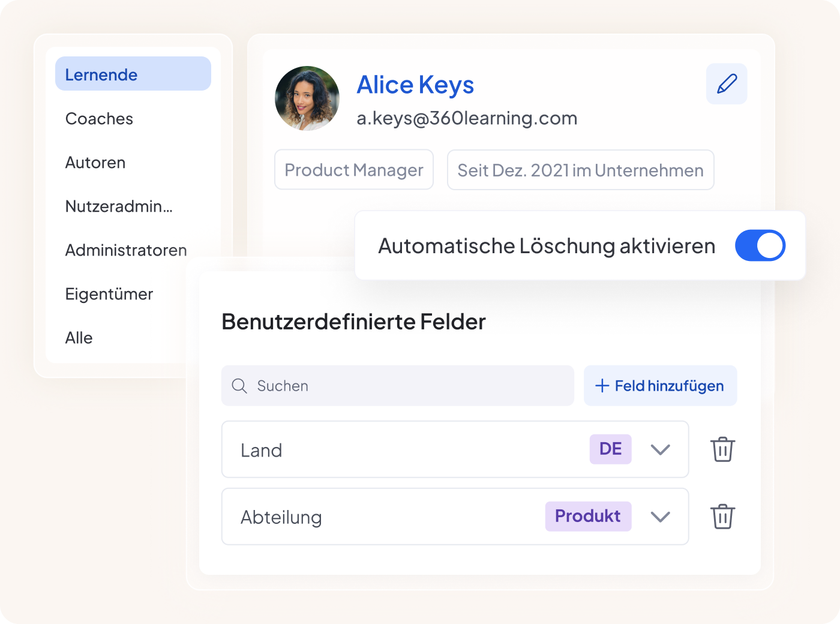Click the Feld hinzufügen button
Image resolution: width=840 pixels, height=624 pixels.
point(660,386)
